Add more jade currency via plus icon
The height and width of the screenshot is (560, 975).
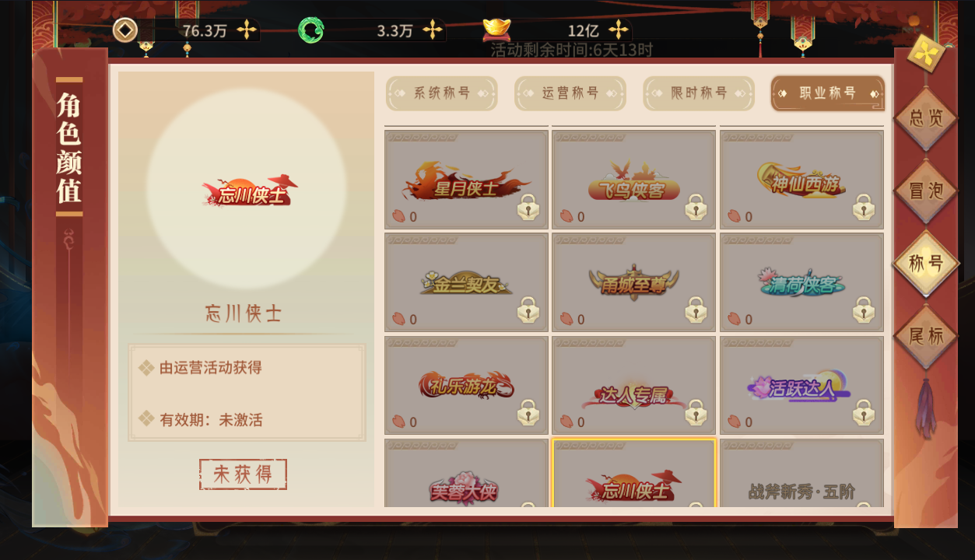(433, 30)
